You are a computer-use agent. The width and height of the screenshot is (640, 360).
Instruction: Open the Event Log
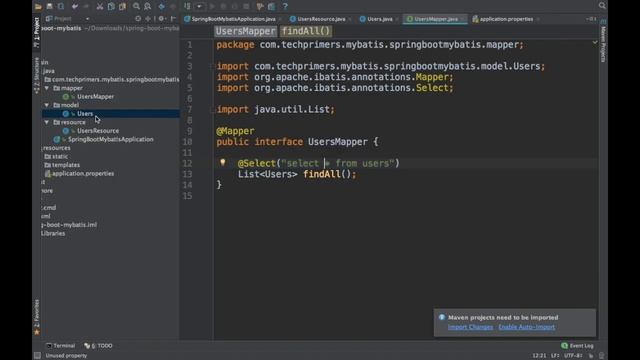point(578,346)
